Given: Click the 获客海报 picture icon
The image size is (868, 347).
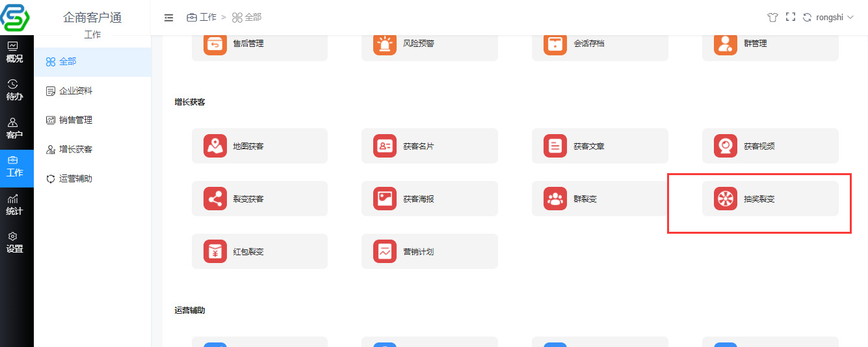Looking at the screenshot, I should (385, 199).
